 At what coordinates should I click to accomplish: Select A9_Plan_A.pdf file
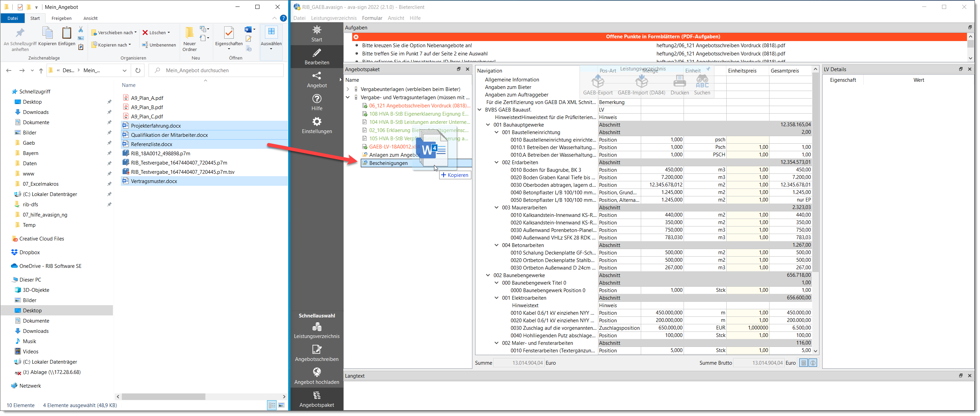pyautogui.click(x=147, y=98)
